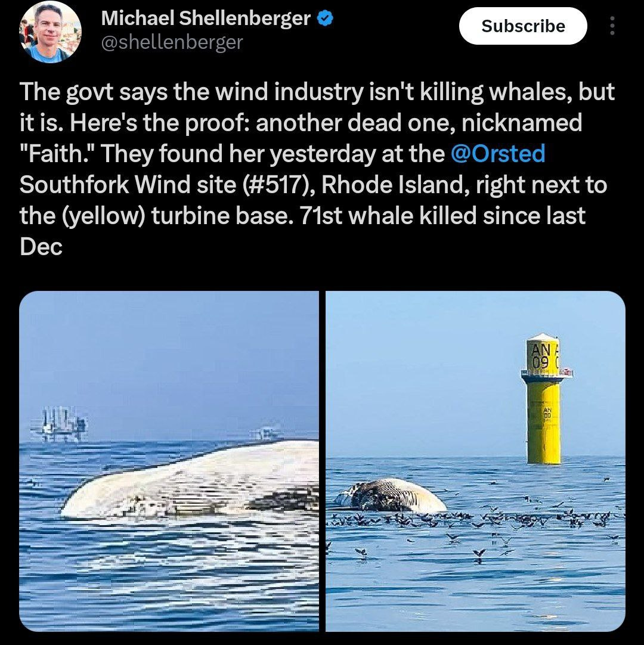Open the three-dot more options menu
The image size is (644, 645).
[612, 26]
